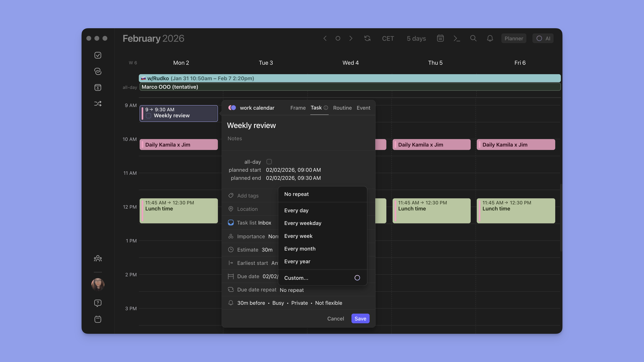Change the Not flexible setting

click(328, 303)
